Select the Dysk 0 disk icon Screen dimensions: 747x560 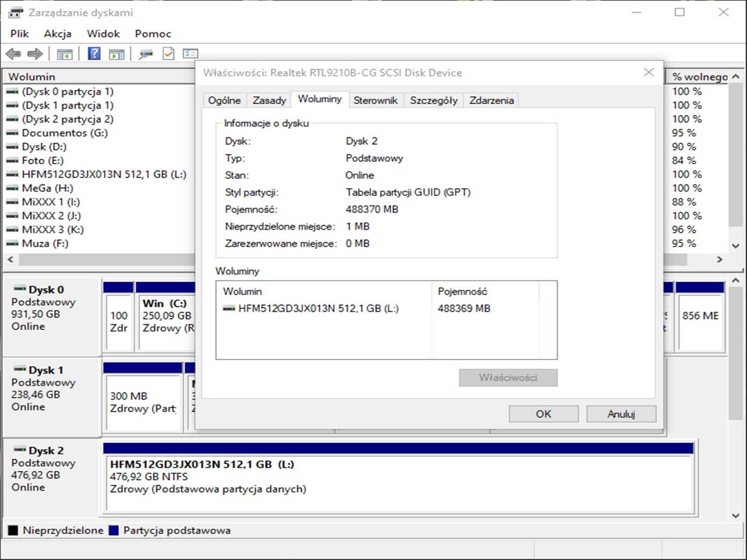pyautogui.click(x=20, y=288)
